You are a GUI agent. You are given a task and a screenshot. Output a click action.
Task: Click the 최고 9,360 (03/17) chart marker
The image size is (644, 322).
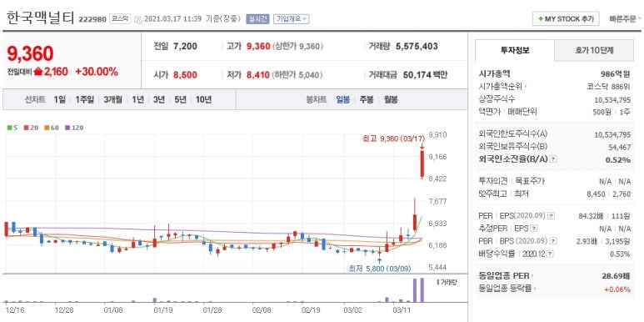393,139
